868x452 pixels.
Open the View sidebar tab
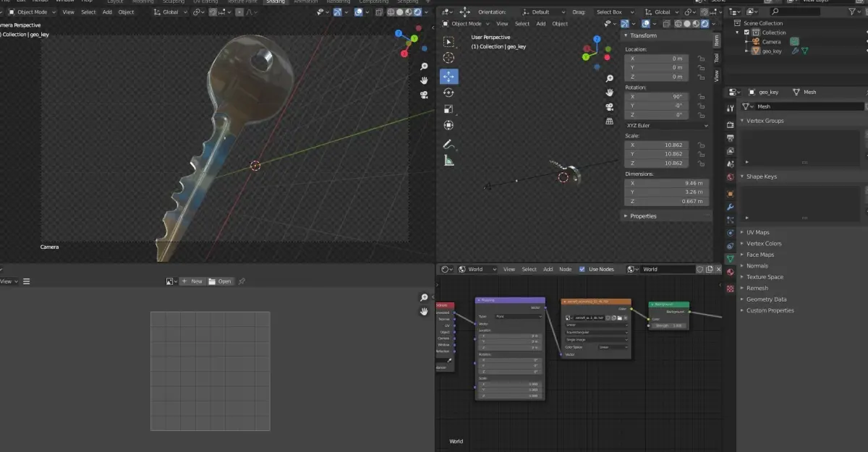click(717, 75)
